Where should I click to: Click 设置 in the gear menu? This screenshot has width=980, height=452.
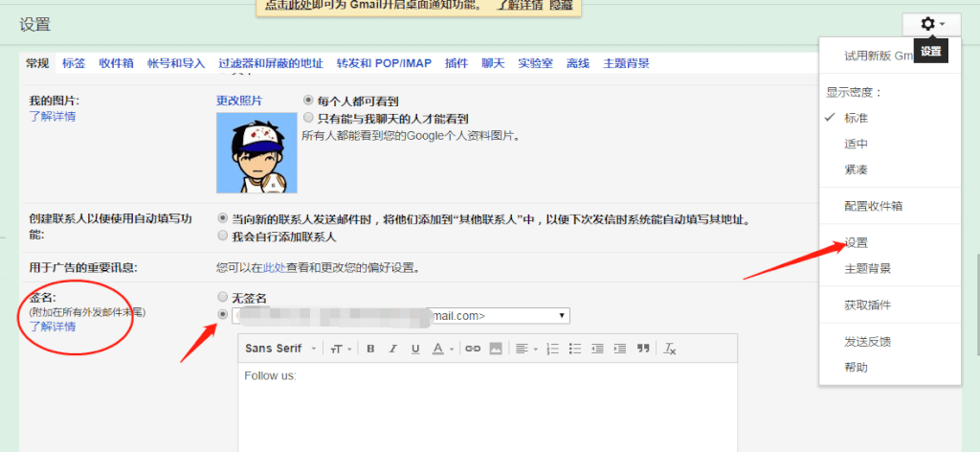(856, 242)
